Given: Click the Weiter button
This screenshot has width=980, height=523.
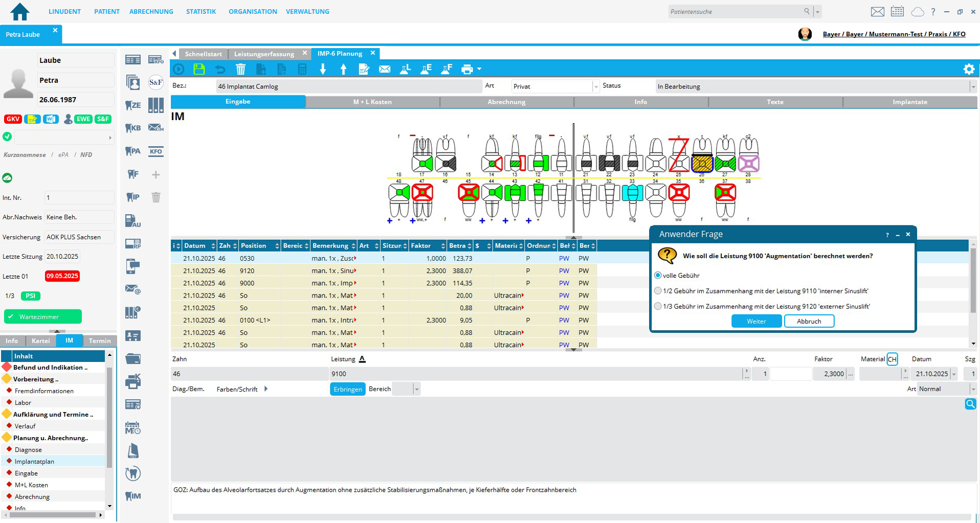Looking at the screenshot, I should 756,321.
